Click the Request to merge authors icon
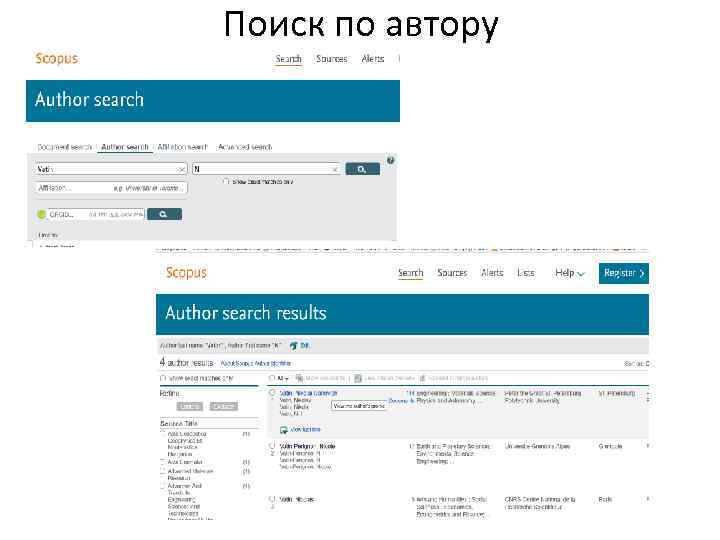Viewport: 720px width, 540px height. point(423,378)
